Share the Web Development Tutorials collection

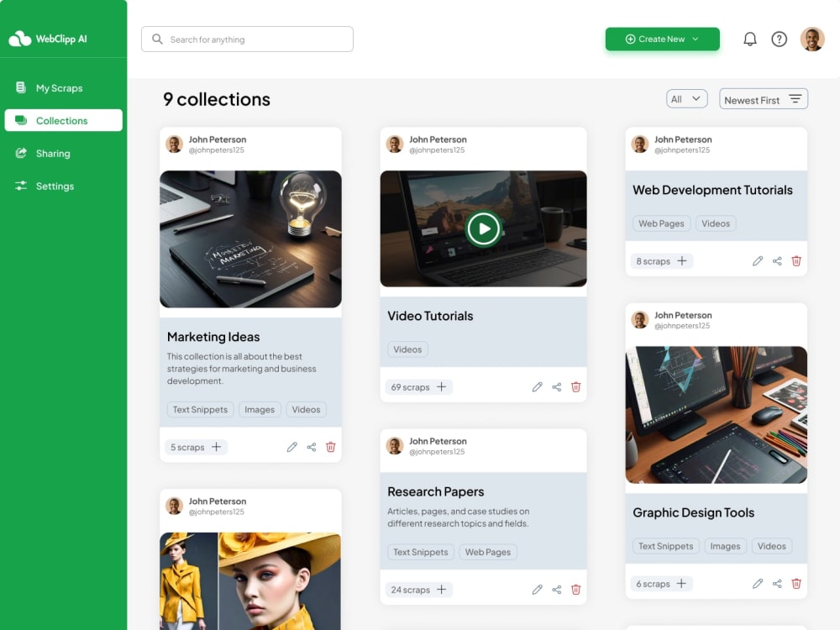777,261
